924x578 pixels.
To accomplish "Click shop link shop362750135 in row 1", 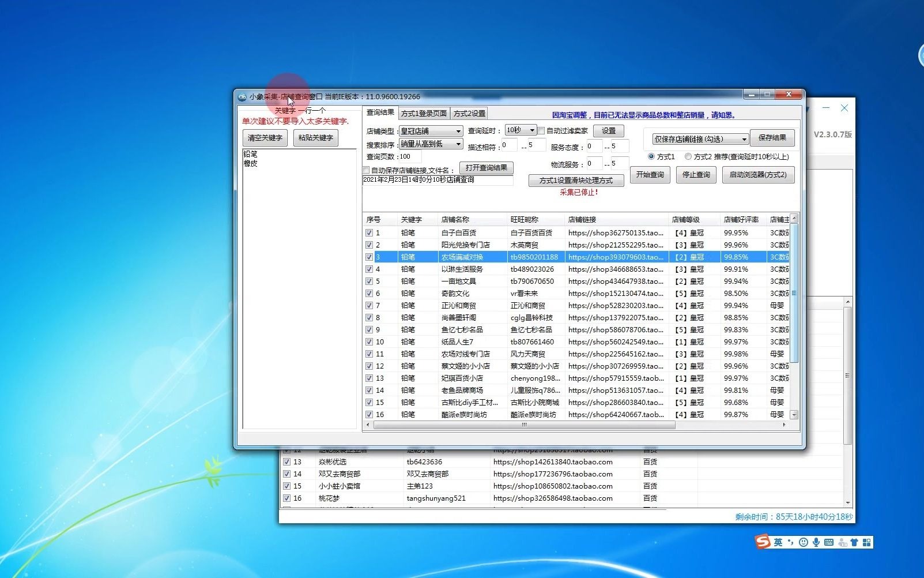I will pyautogui.click(x=616, y=233).
